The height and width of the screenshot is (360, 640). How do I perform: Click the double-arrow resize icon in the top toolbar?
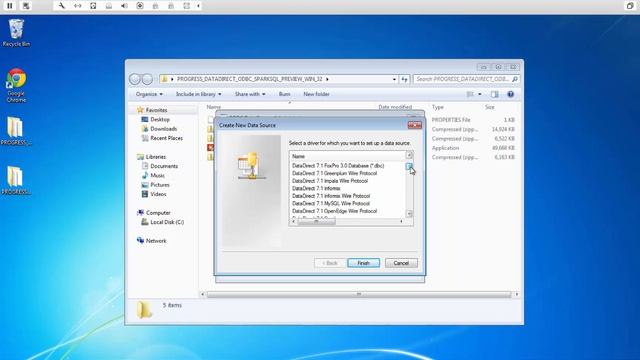(78, 6)
